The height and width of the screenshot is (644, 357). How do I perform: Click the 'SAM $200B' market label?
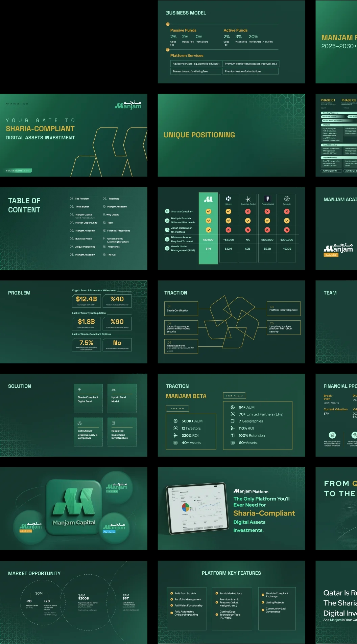click(84, 597)
